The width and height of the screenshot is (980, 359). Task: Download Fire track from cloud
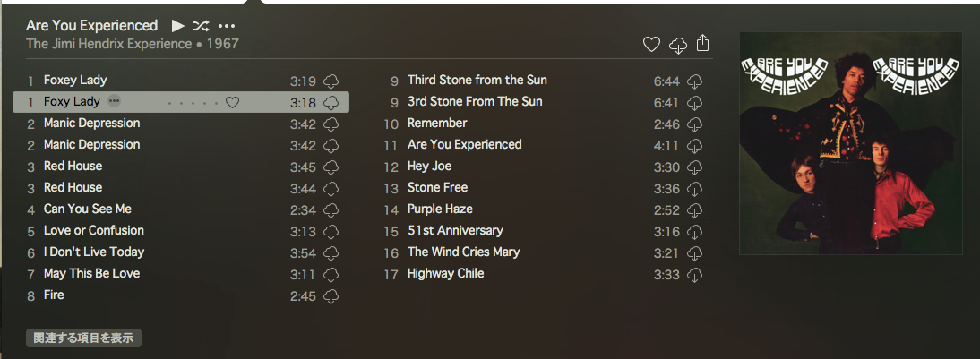(x=331, y=296)
